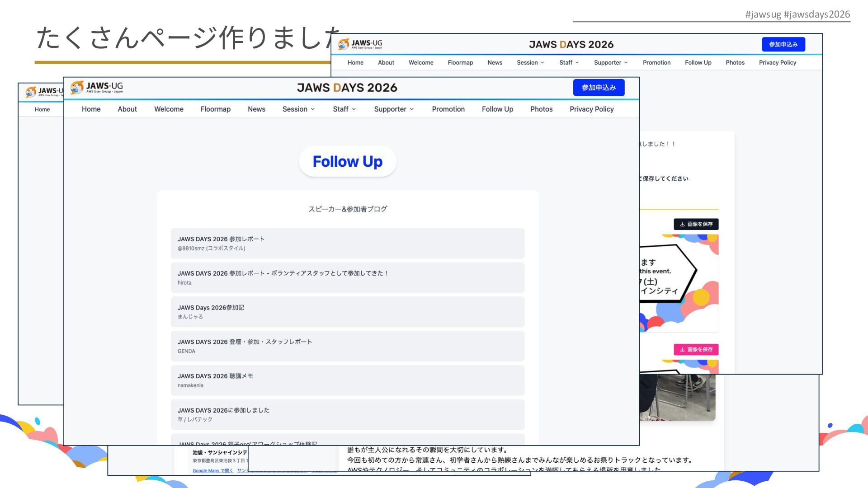Open the JAWS Days 2026参加記 entry by まんじゃろ
This screenshot has height=488, width=868.
[348, 312]
